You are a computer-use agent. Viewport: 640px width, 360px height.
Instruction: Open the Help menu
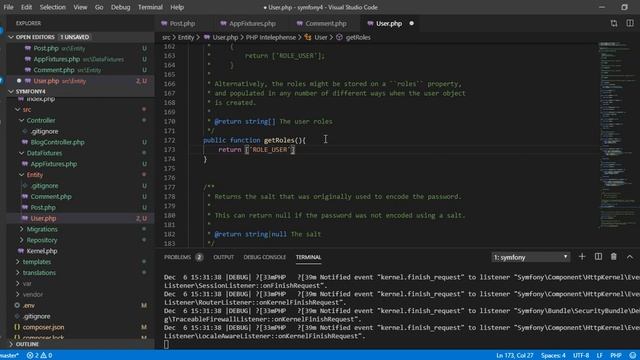[x=177, y=7]
